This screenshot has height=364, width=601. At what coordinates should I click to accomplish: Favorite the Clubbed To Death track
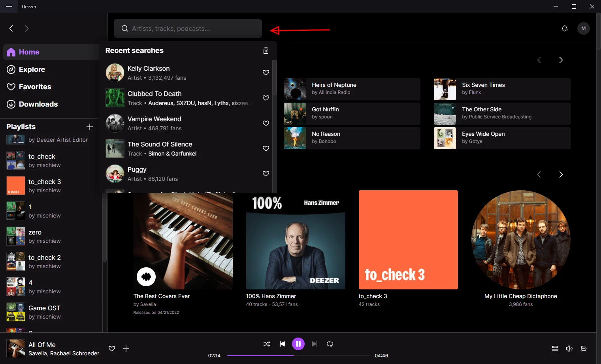pos(266,98)
